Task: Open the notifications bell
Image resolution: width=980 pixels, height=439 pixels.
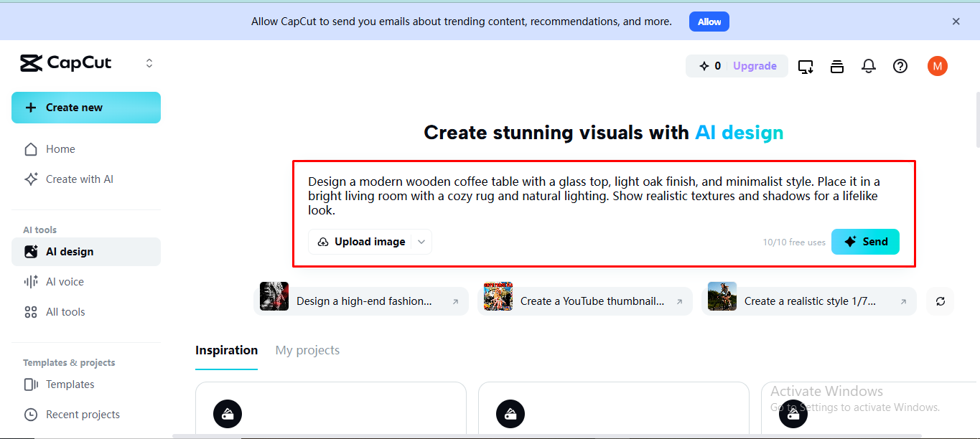Action: click(868, 66)
